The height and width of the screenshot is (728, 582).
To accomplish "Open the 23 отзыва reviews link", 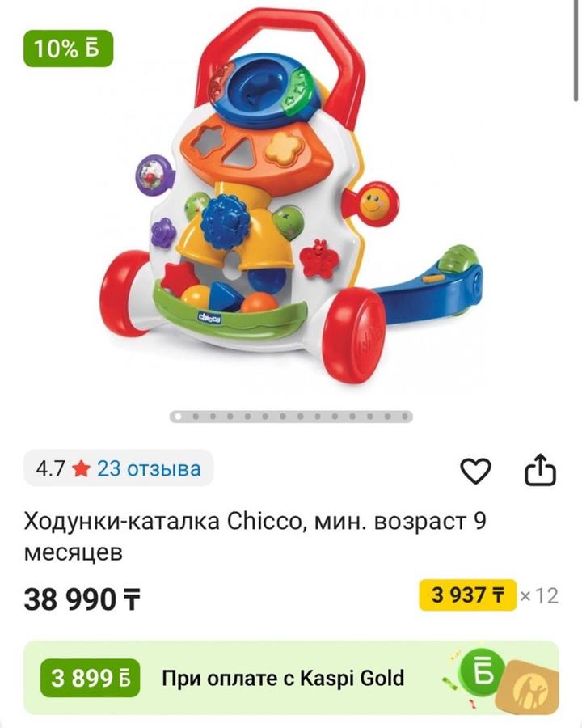I will point(149,468).
